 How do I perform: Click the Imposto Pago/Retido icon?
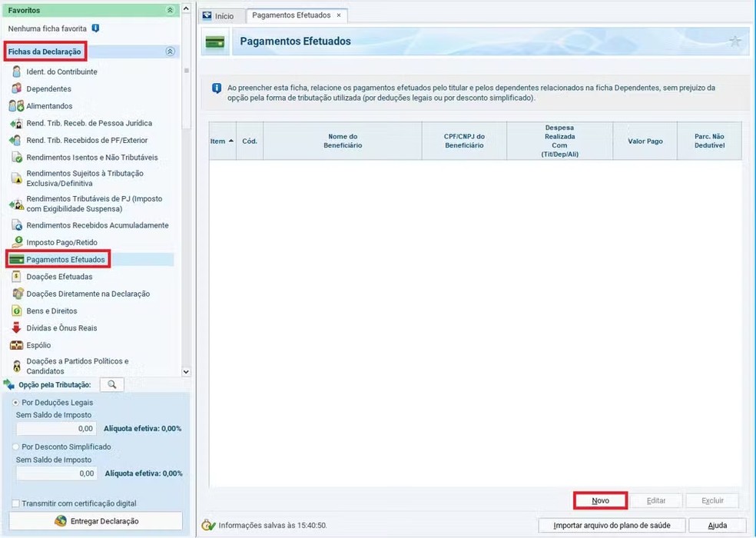pos(16,242)
